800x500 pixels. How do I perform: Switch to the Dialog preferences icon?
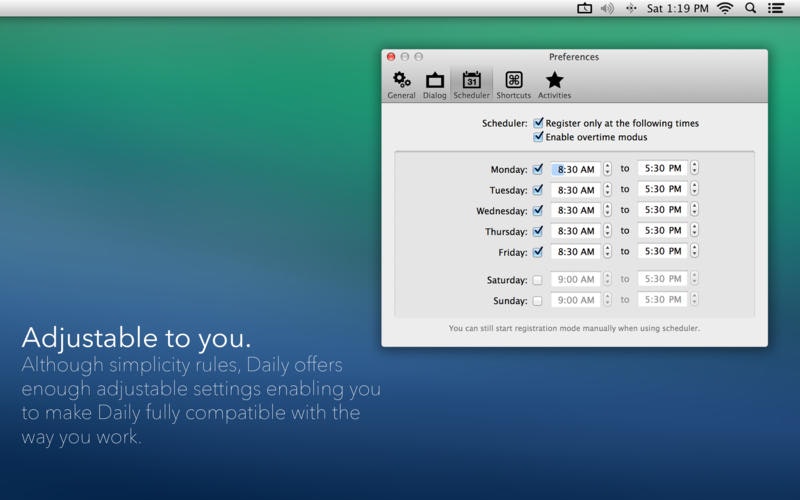point(435,85)
